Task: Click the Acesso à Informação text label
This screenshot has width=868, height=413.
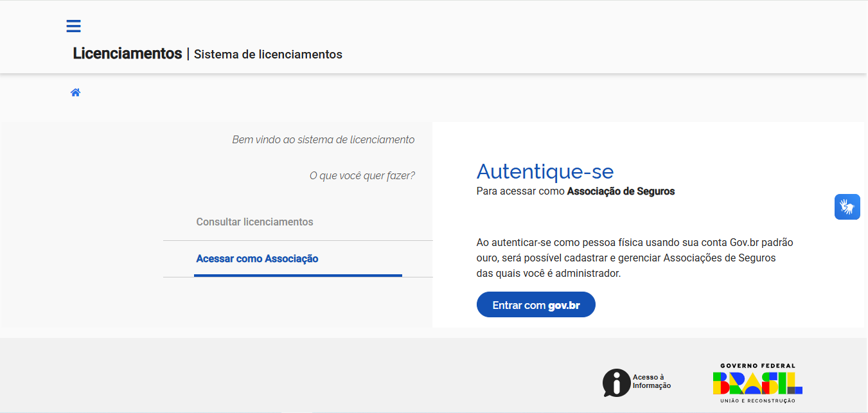Action: click(651, 382)
